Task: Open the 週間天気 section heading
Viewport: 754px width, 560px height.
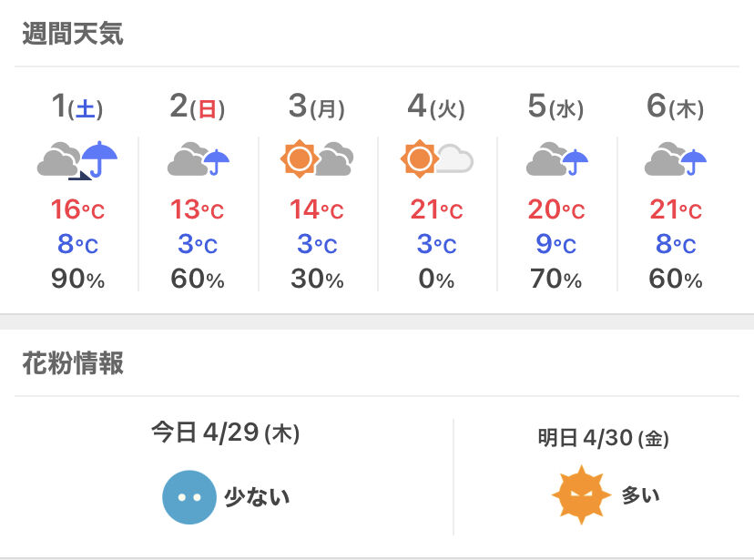Action: tap(73, 33)
